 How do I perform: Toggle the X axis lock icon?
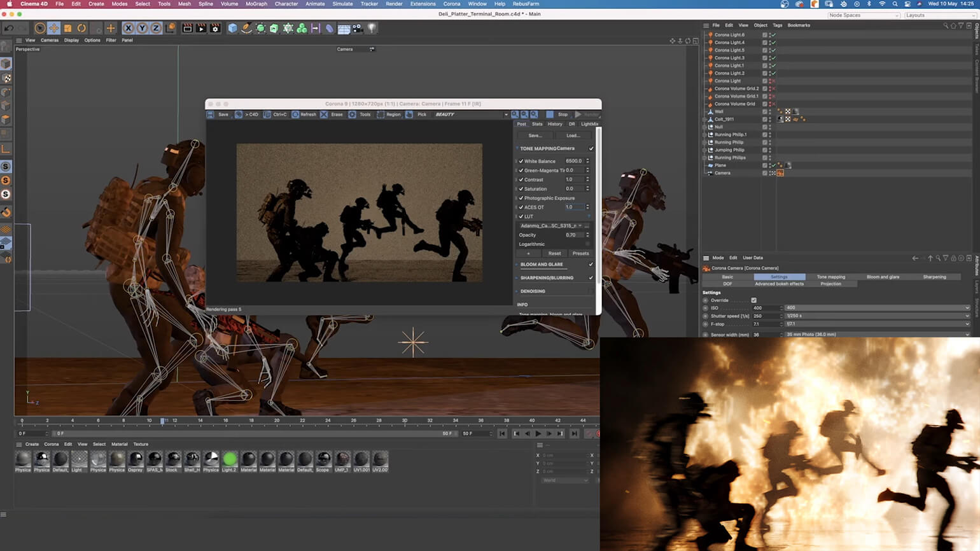click(x=128, y=28)
